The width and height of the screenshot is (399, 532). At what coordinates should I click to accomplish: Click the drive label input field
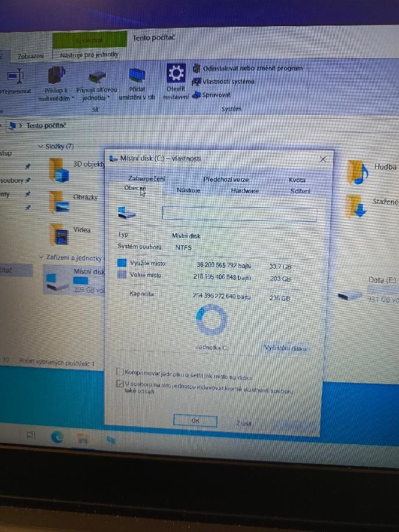(x=239, y=214)
